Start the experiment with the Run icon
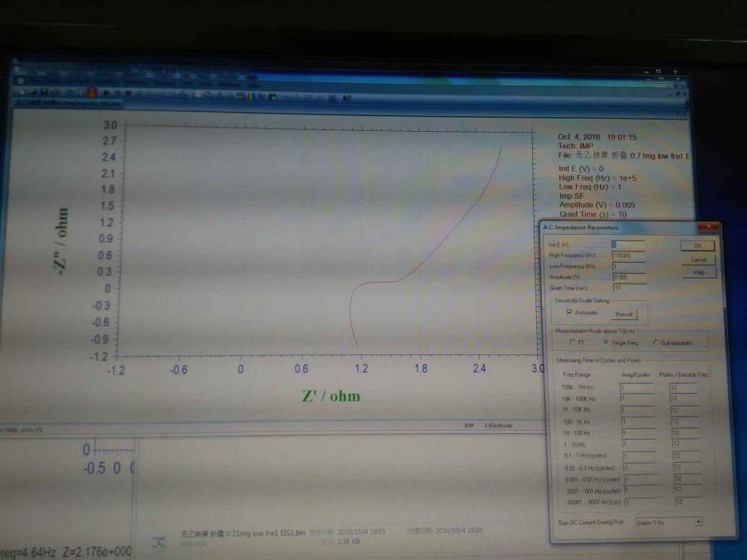 [105, 92]
